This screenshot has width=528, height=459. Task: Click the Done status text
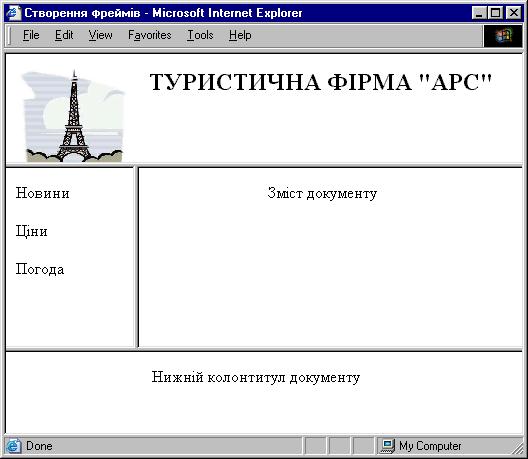pos(39,446)
